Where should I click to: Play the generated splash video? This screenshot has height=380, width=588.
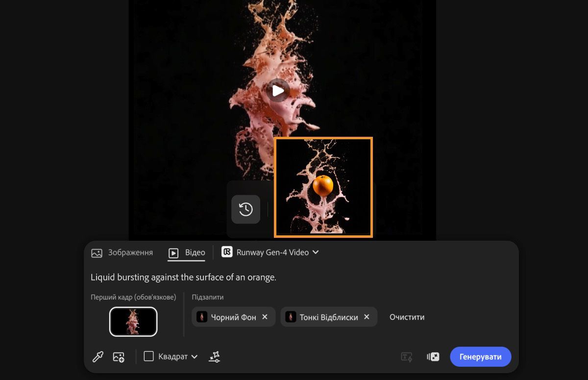click(278, 90)
